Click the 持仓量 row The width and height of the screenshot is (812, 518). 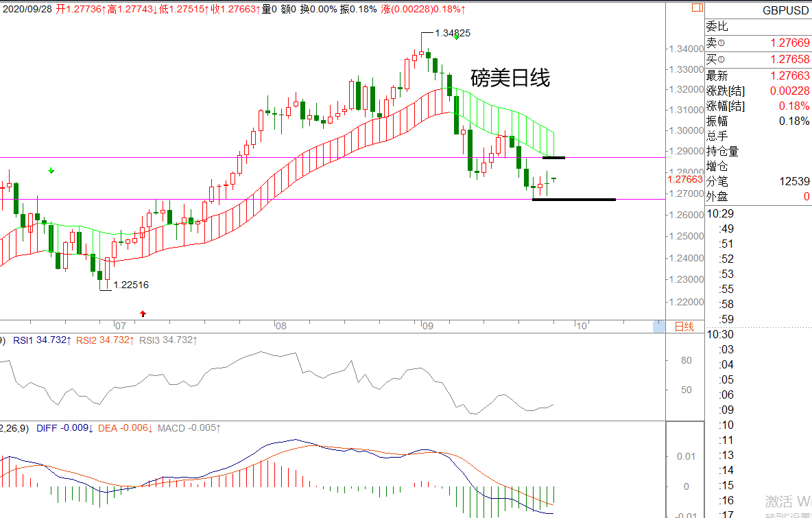pyautogui.click(x=758, y=151)
